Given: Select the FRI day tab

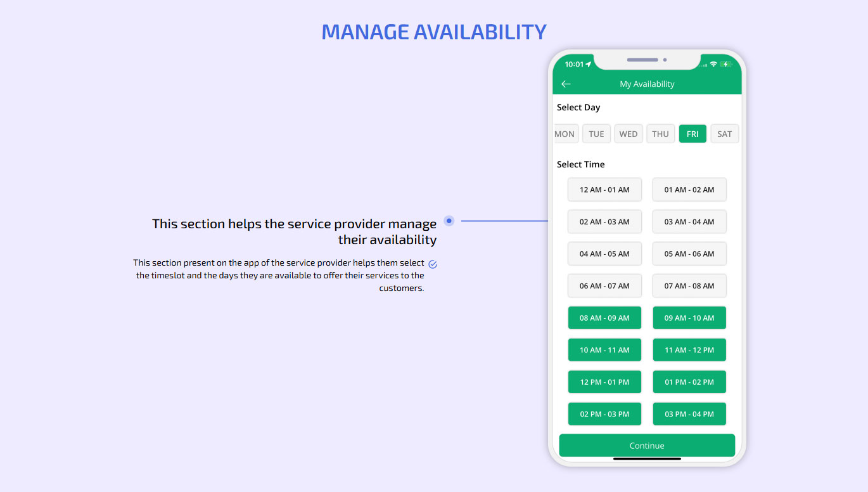Looking at the screenshot, I should (x=692, y=134).
